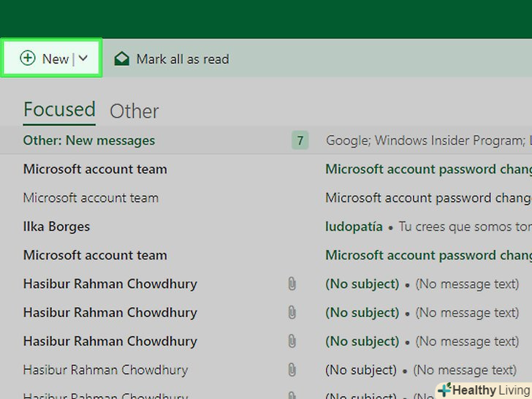Click the New text label
This screenshot has height=399, width=532.
tap(56, 59)
